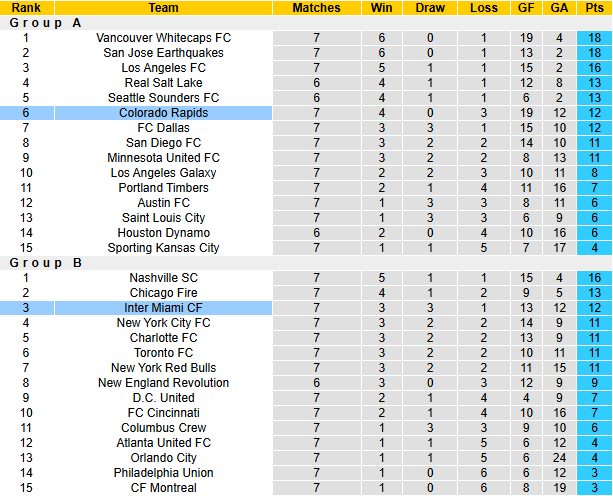Click on Nashville SC team name
Viewport: 613px width, 496px height.
163,278
